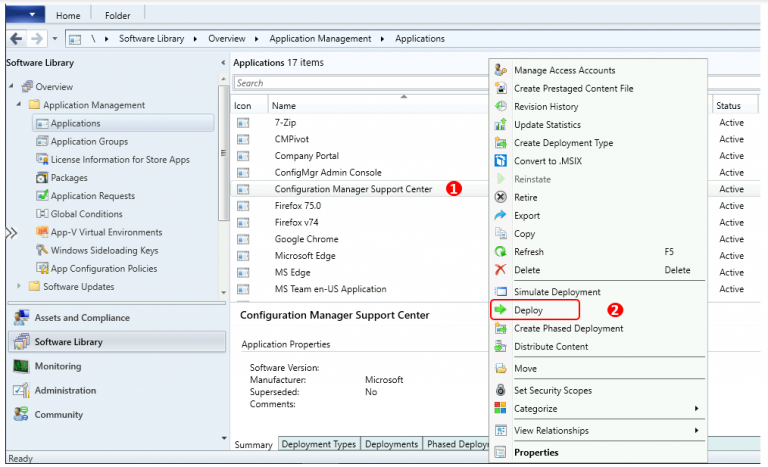Image resolution: width=768 pixels, height=467 pixels.
Task: Open the Folder ribbon tab
Action: (117, 16)
